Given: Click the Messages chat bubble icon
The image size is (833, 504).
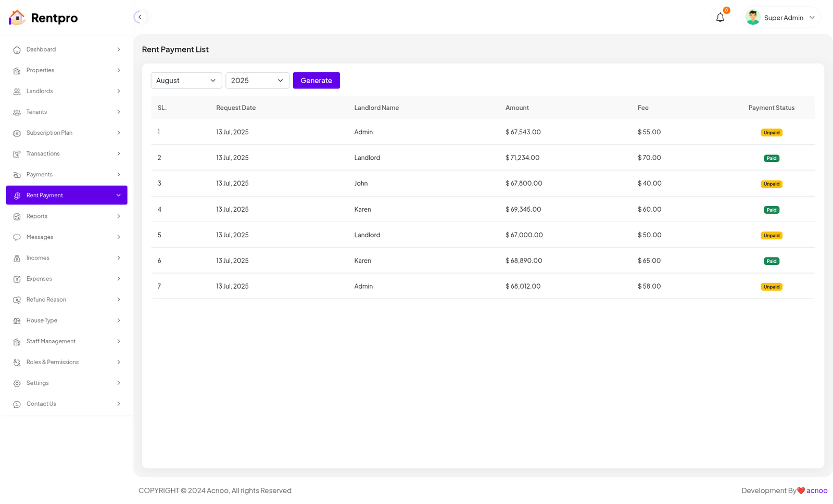Looking at the screenshot, I should pos(17,237).
